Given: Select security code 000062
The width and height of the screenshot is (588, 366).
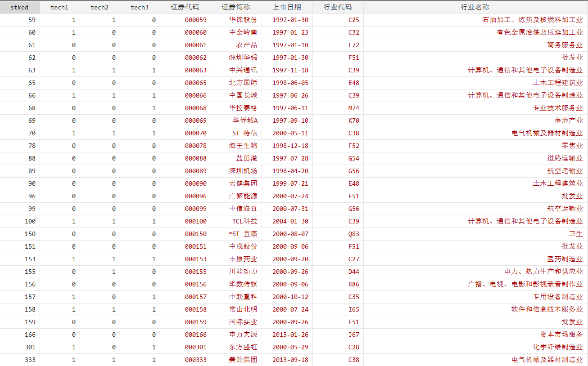Looking at the screenshot, I should pos(196,58).
